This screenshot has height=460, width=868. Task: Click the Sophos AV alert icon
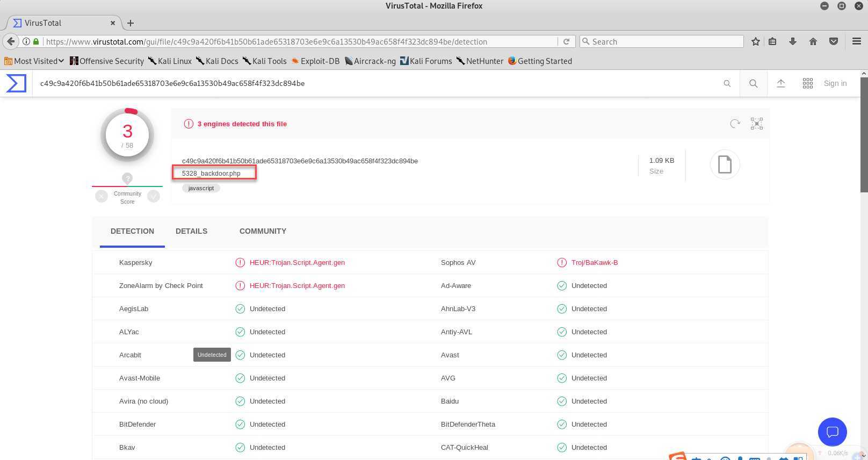562,262
